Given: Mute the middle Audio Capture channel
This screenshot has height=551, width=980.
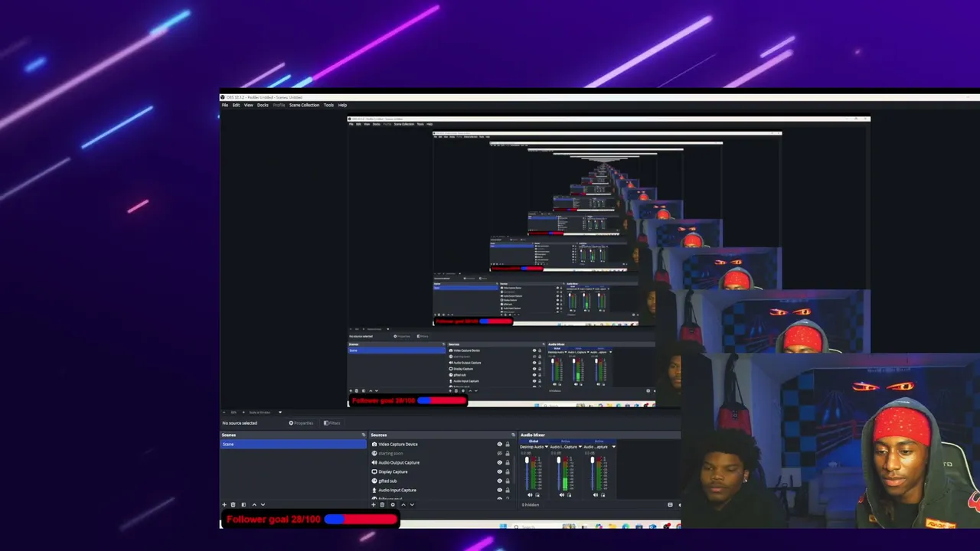Looking at the screenshot, I should click(x=562, y=495).
